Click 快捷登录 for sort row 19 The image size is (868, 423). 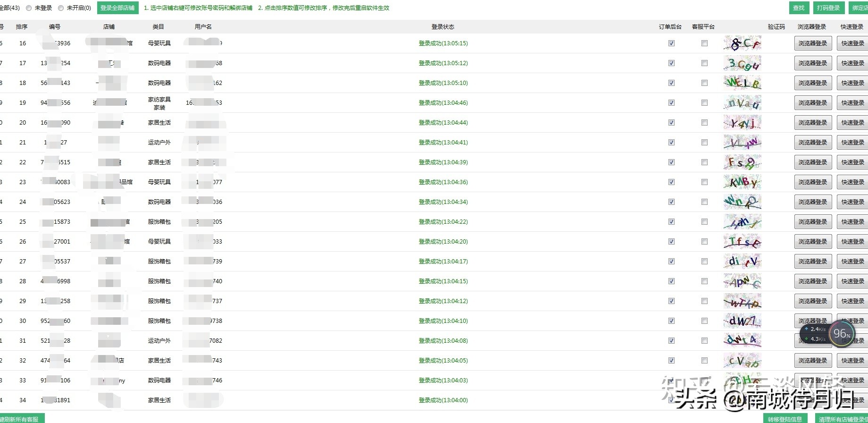click(x=852, y=103)
